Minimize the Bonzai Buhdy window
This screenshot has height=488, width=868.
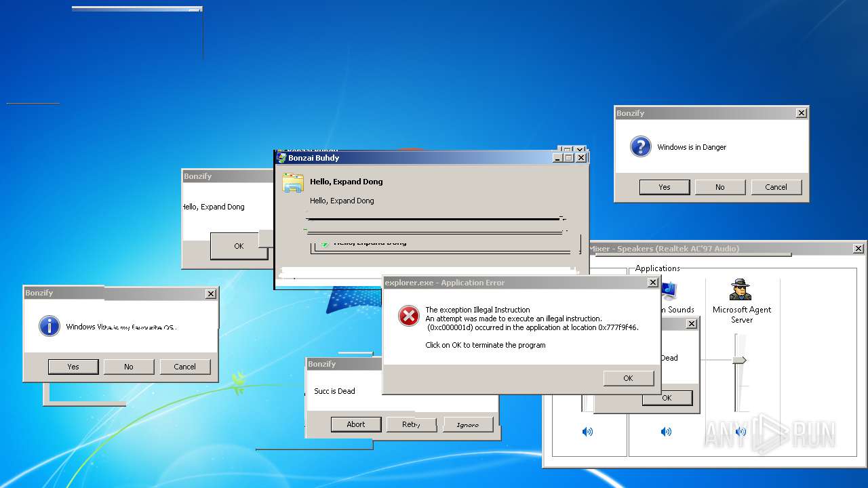click(558, 158)
